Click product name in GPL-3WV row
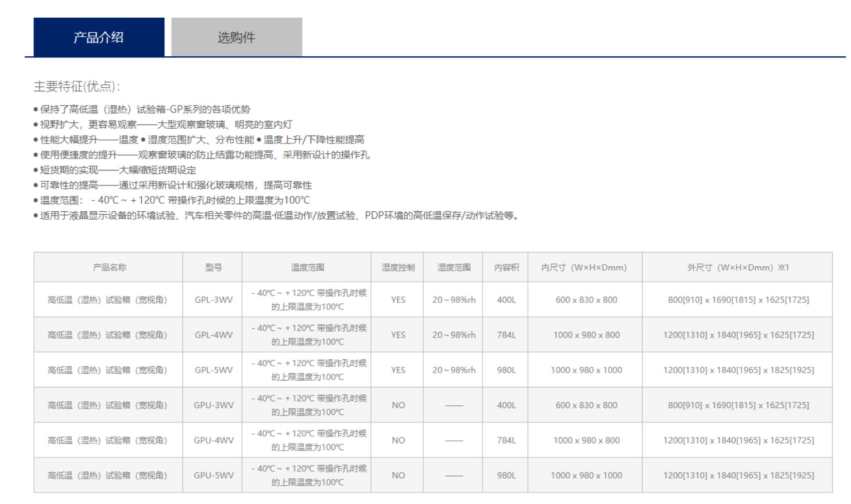 pos(108,300)
